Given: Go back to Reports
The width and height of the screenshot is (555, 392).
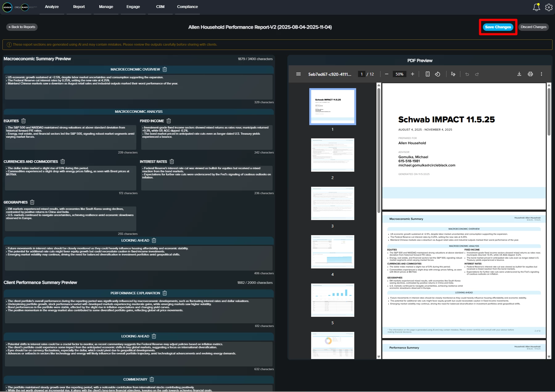Looking at the screenshot, I should point(22,27).
